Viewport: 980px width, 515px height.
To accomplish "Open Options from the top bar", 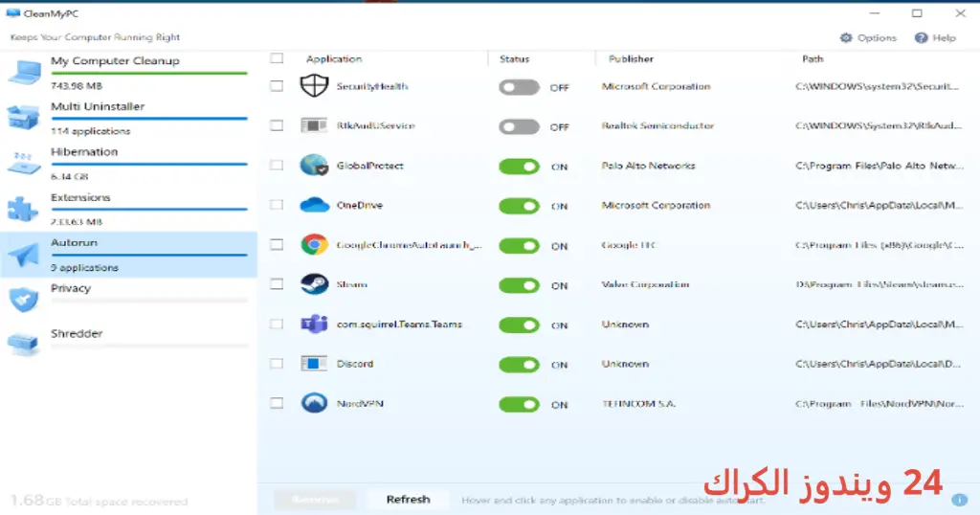I will click(x=868, y=37).
